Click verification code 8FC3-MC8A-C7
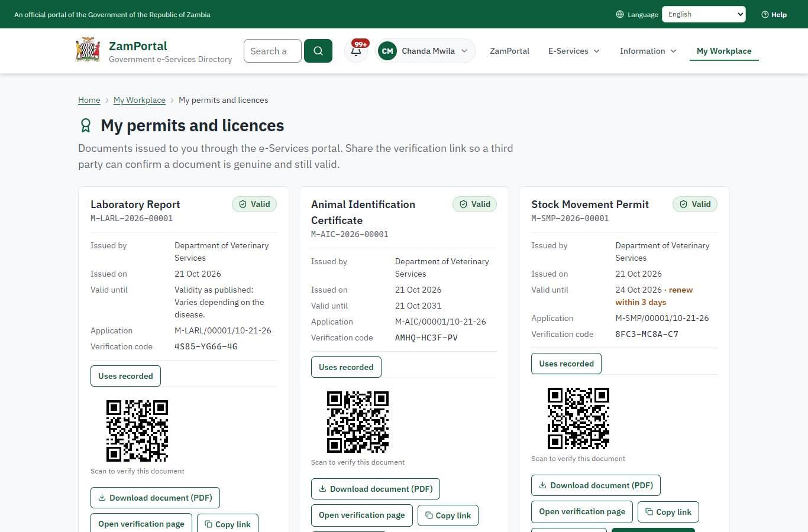The image size is (808, 532). 647,335
